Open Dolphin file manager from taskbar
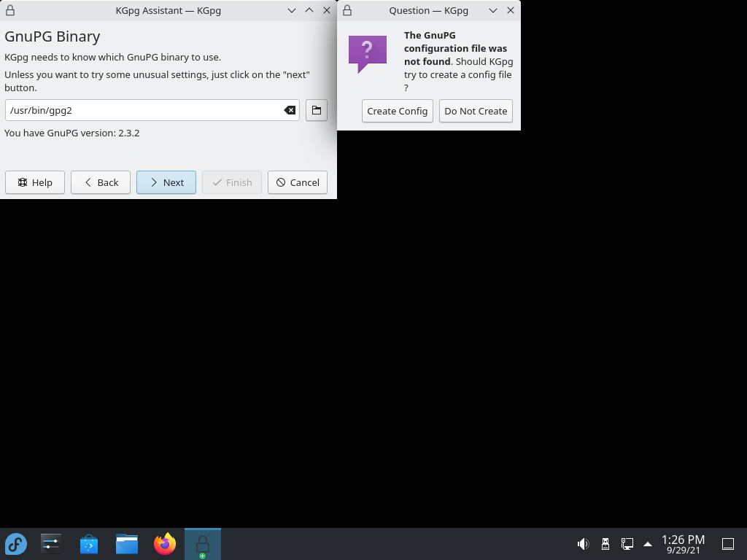 click(x=127, y=544)
